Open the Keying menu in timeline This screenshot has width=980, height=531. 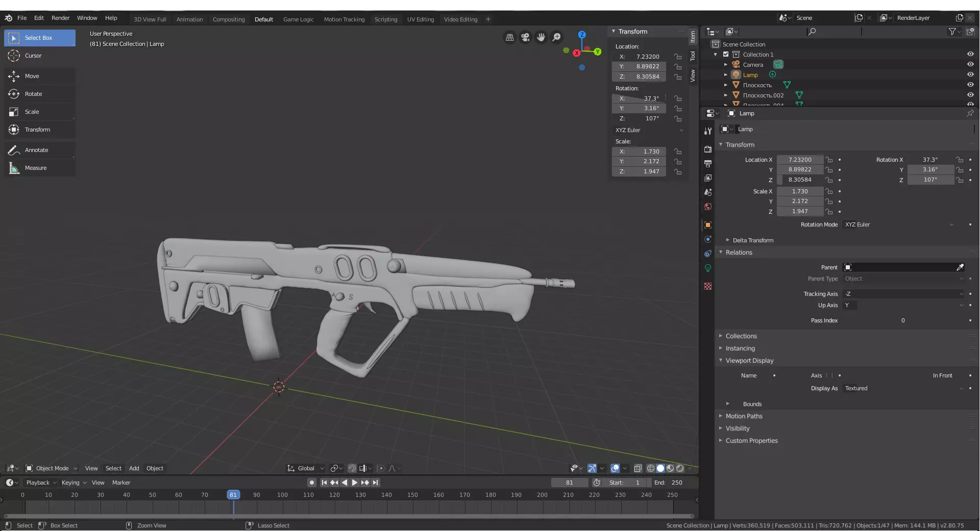(73, 483)
